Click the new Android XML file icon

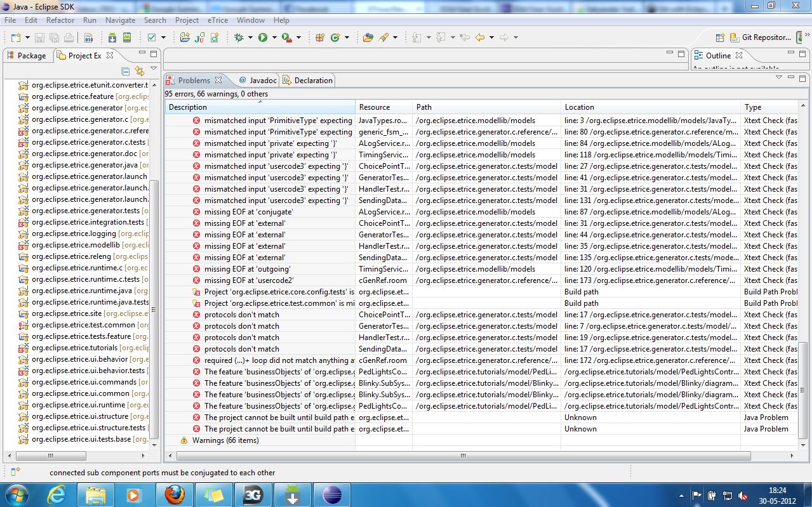click(215, 37)
